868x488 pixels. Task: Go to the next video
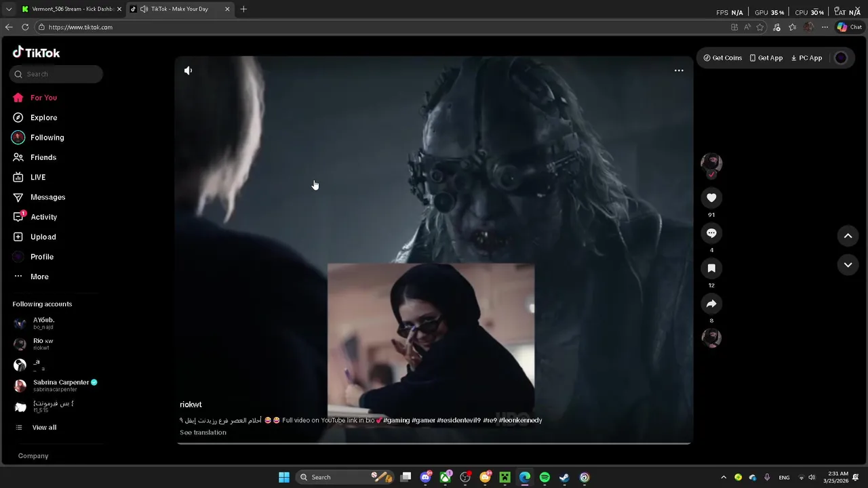848,265
